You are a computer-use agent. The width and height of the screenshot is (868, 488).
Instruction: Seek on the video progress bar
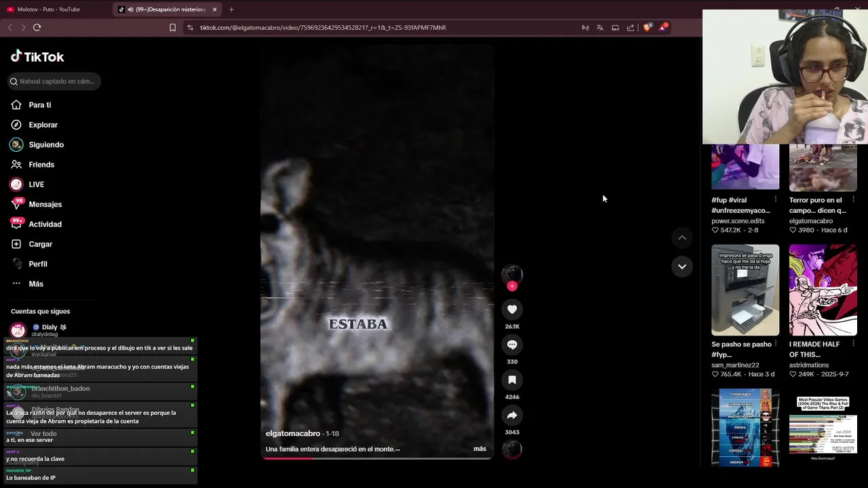pyautogui.click(x=377, y=458)
